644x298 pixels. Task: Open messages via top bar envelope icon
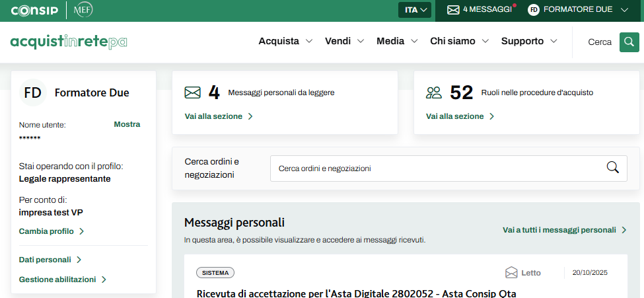click(x=453, y=10)
